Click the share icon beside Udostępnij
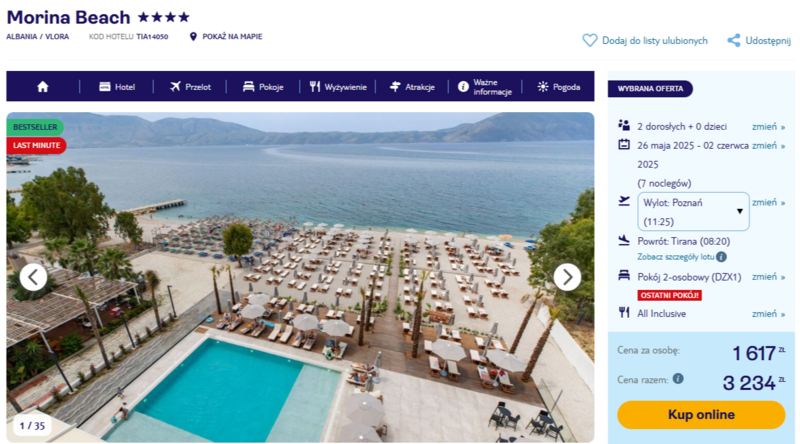The width and height of the screenshot is (800, 444). click(x=734, y=40)
